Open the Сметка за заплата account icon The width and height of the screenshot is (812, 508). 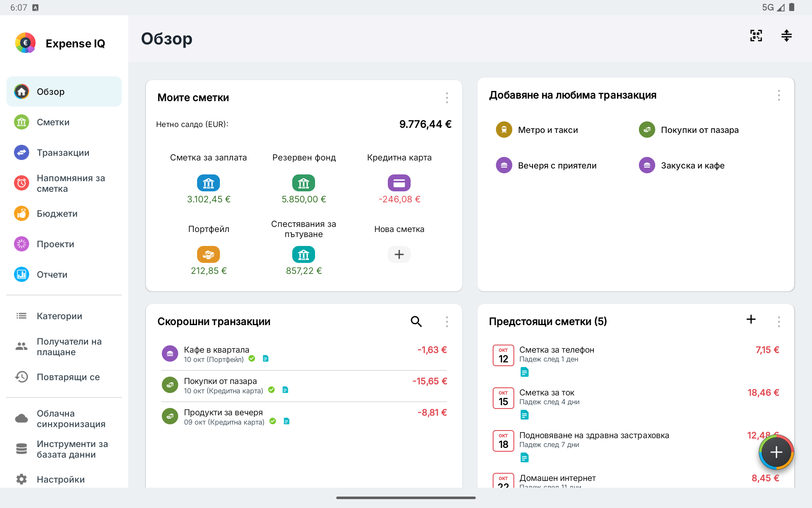pos(208,183)
